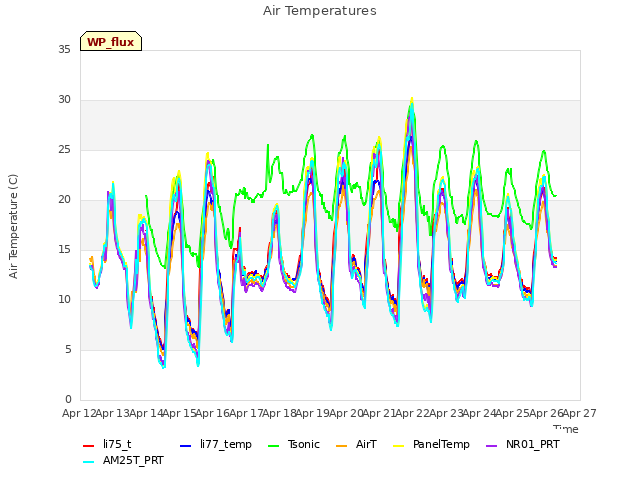Click the green Tsonic legend swatch

(273, 446)
